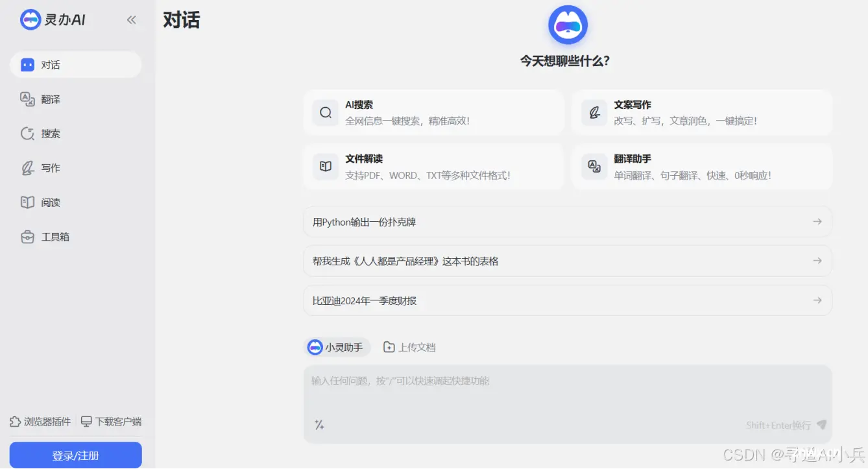Screen dimensions: 868x469
Task: Open the 翻译 sidebar item
Action: 75,99
